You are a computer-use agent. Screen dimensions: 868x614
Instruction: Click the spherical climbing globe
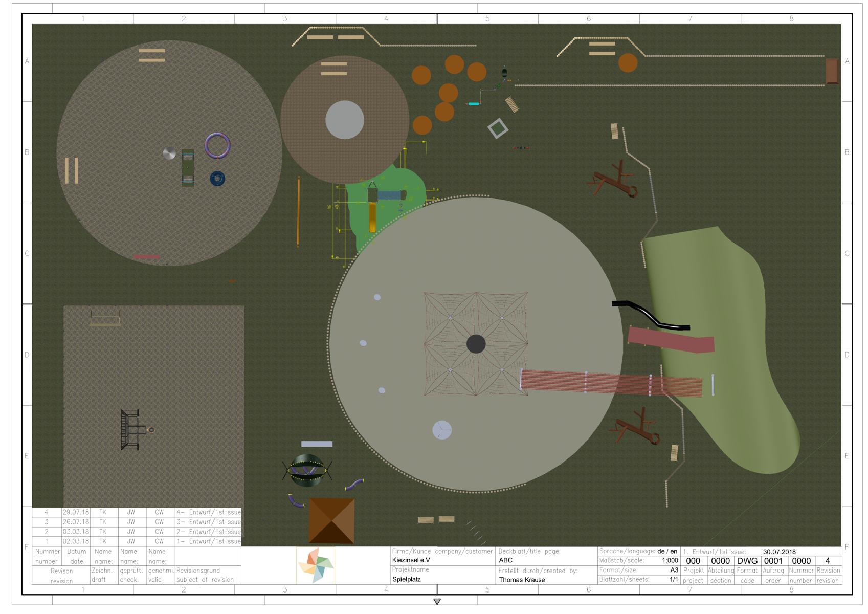307,471
